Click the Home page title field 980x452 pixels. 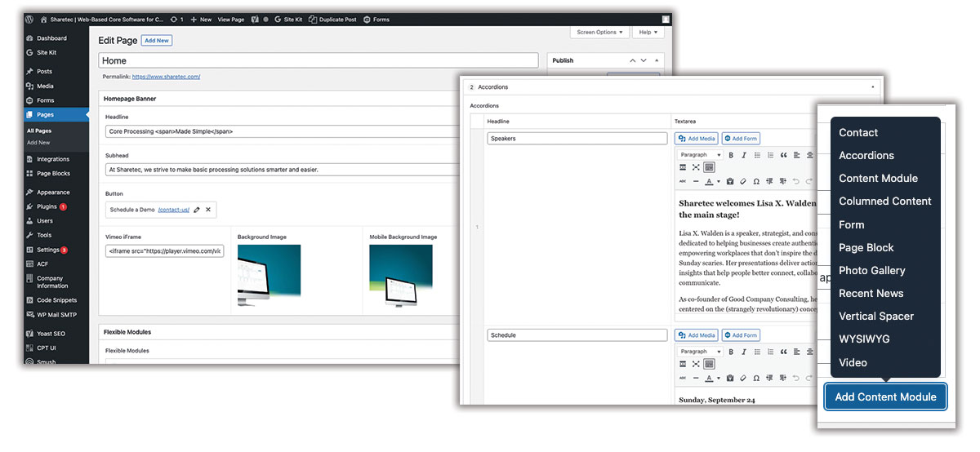318,60
